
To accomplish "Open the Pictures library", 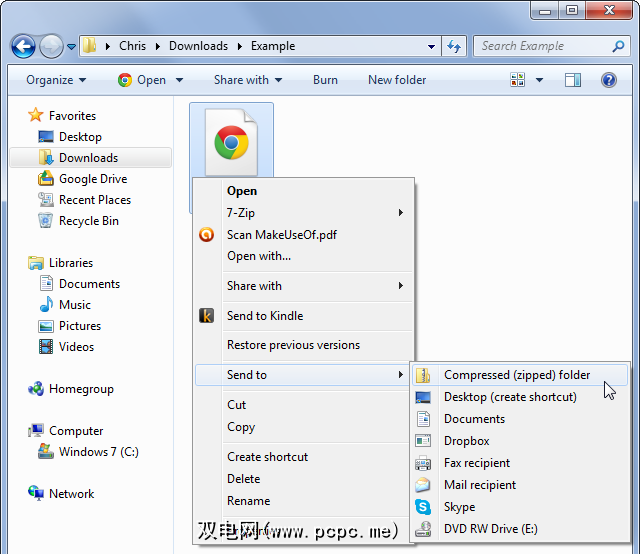I will pos(70,326).
